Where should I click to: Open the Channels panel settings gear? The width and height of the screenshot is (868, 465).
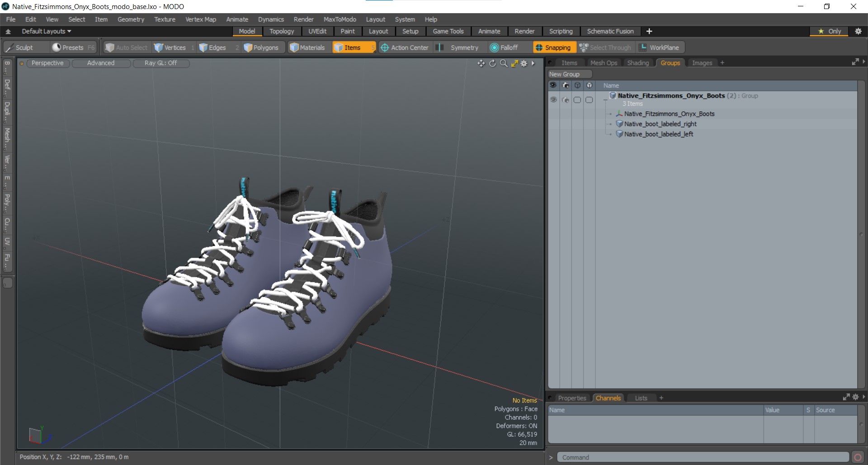[x=855, y=397]
